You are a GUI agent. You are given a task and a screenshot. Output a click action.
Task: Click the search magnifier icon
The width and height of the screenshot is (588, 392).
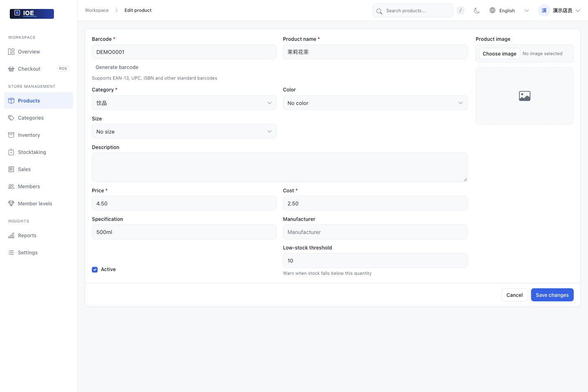point(379,11)
